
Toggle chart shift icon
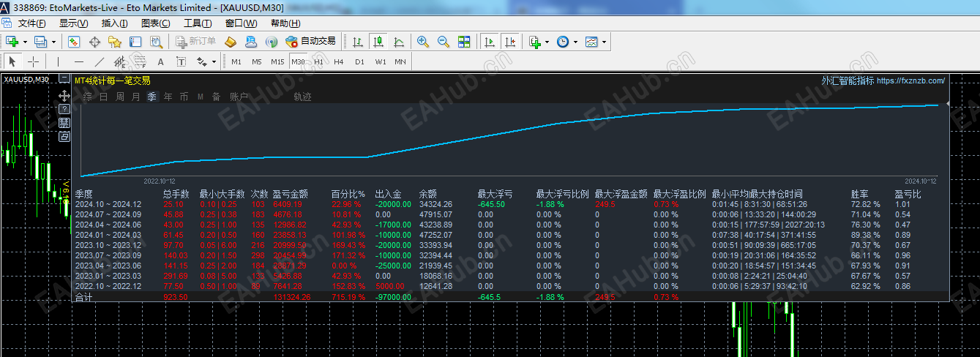[x=510, y=42]
